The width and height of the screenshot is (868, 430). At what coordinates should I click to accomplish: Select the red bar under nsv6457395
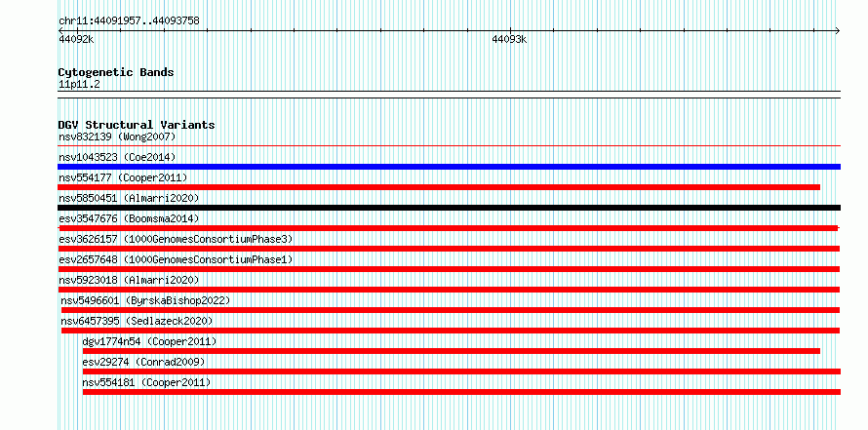click(451, 331)
